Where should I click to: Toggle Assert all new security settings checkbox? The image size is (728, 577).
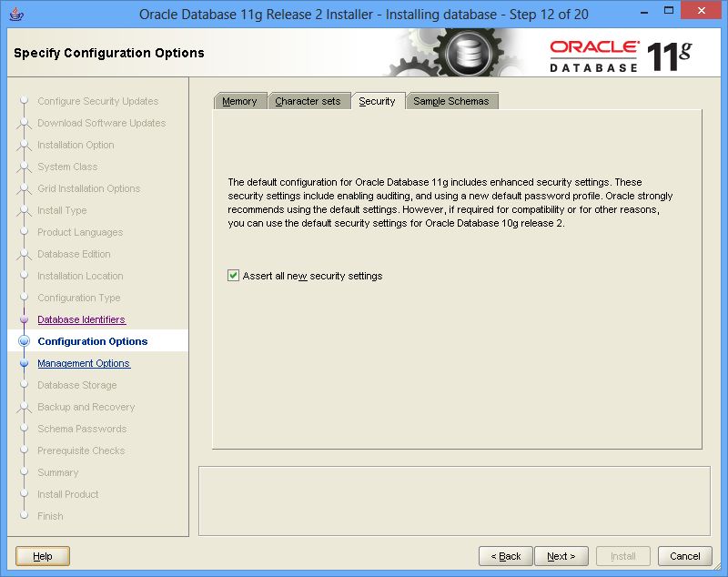point(233,276)
